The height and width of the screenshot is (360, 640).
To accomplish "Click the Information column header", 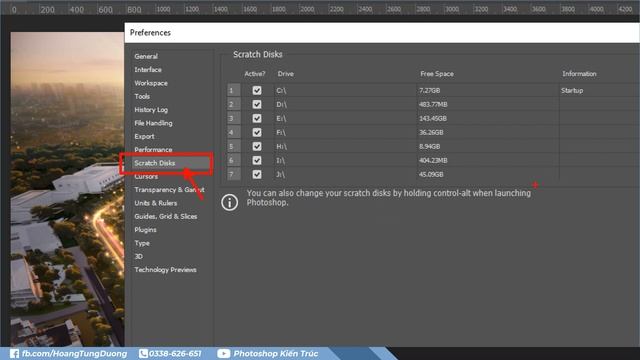I will pos(579,74).
